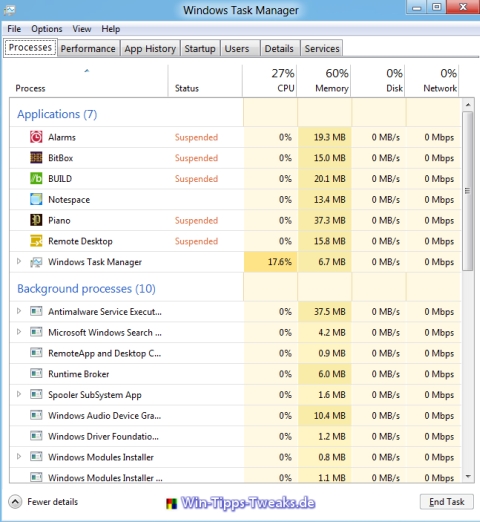
Task: Switch to the Services tab
Action: click(x=322, y=49)
